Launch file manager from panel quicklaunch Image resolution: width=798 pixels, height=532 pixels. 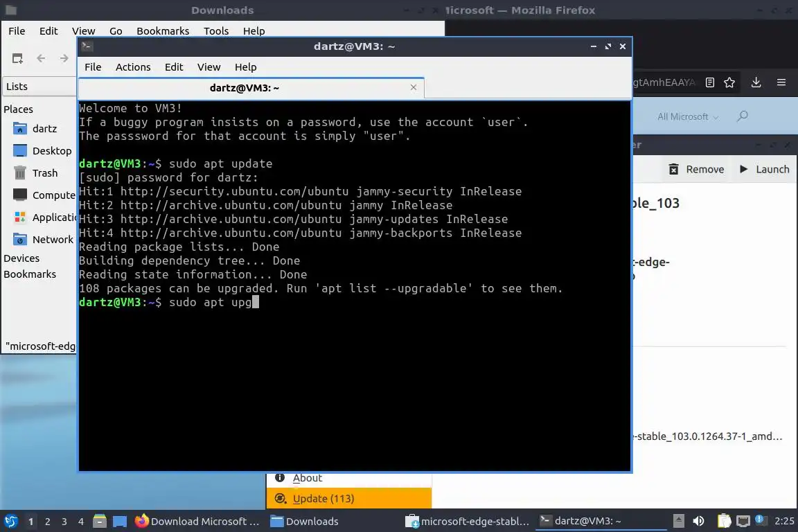(100, 521)
